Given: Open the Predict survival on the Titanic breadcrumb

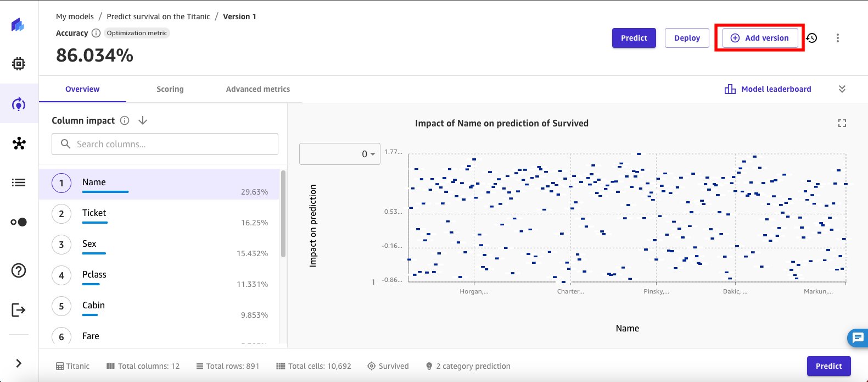Looking at the screenshot, I should point(158,16).
